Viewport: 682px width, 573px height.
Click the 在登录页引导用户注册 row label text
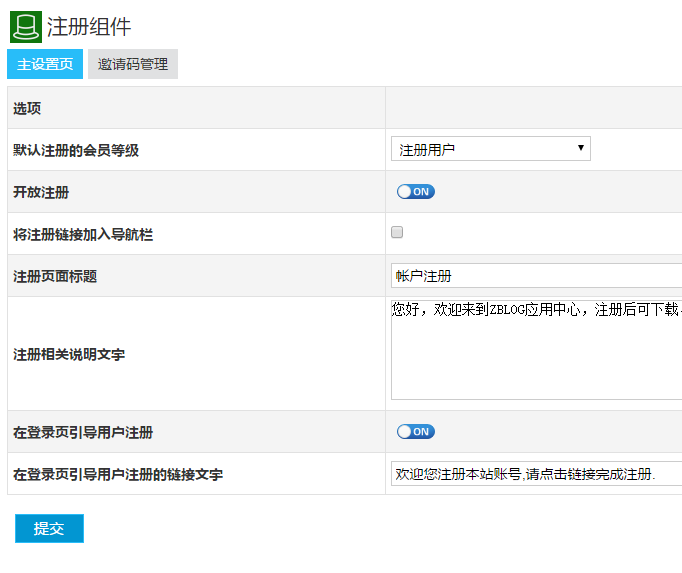coord(83,432)
